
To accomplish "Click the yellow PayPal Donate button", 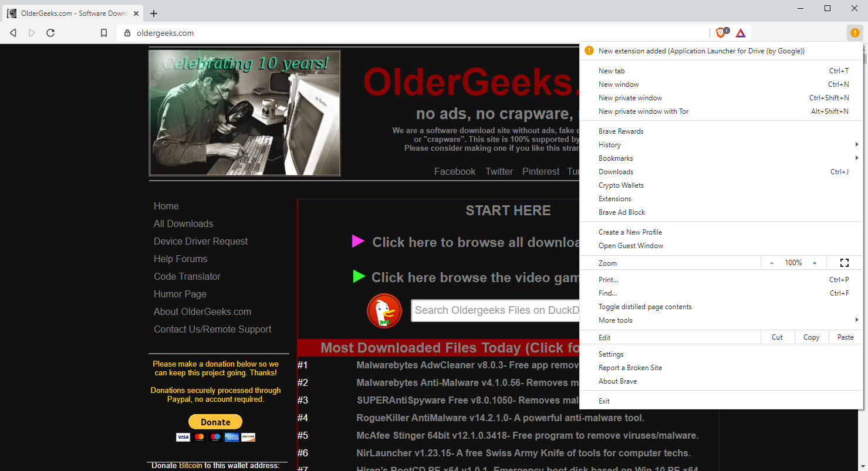I will pos(215,422).
